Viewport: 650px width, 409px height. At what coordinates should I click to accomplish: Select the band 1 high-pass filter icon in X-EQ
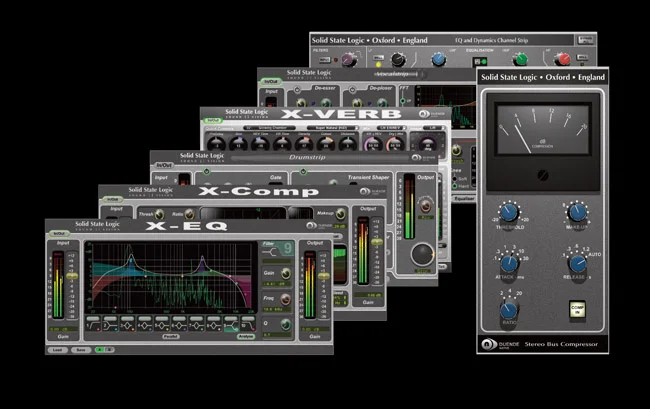coord(93,324)
